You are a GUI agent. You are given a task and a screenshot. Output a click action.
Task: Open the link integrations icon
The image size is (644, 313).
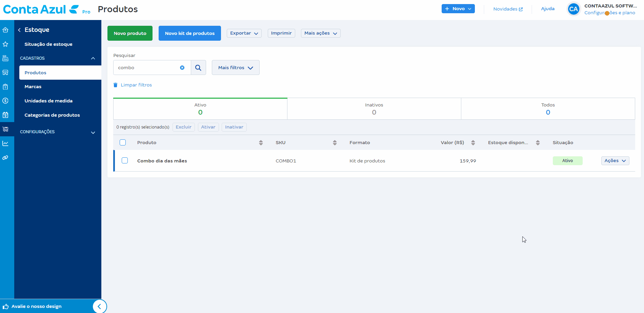point(5,158)
